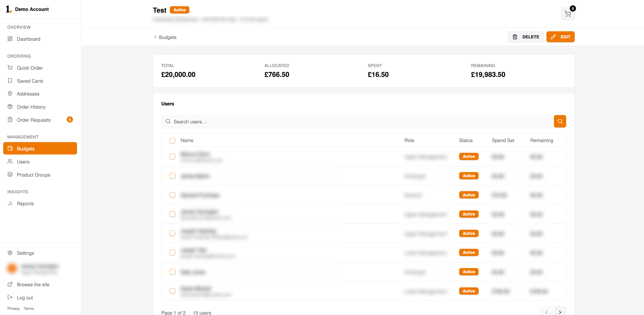Click the Role column header

point(409,141)
